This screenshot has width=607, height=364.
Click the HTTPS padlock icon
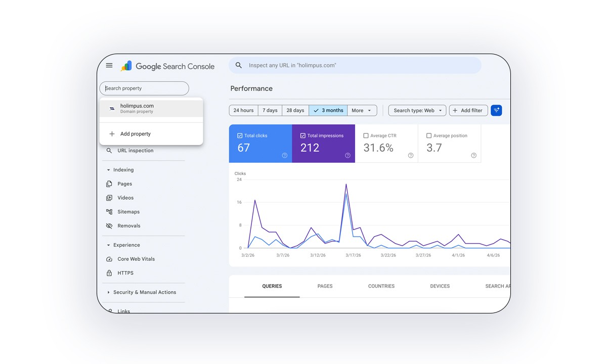point(109,273)
